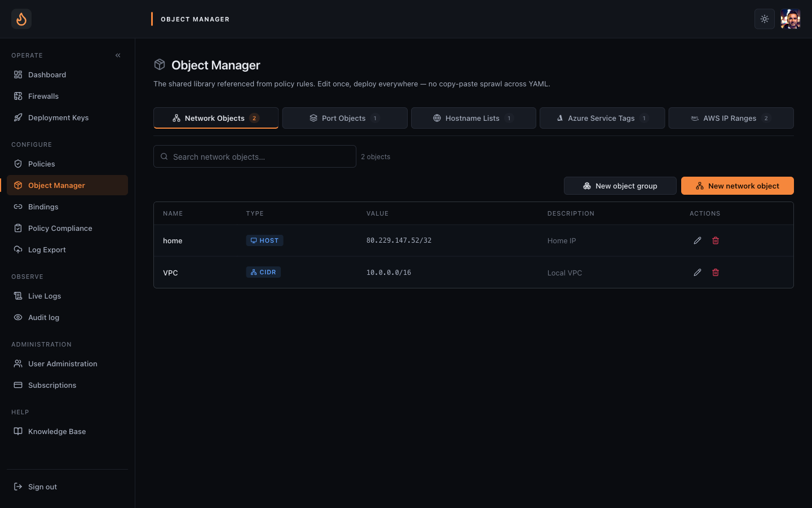Click the VALUE column header

click(x=377, y=213)
